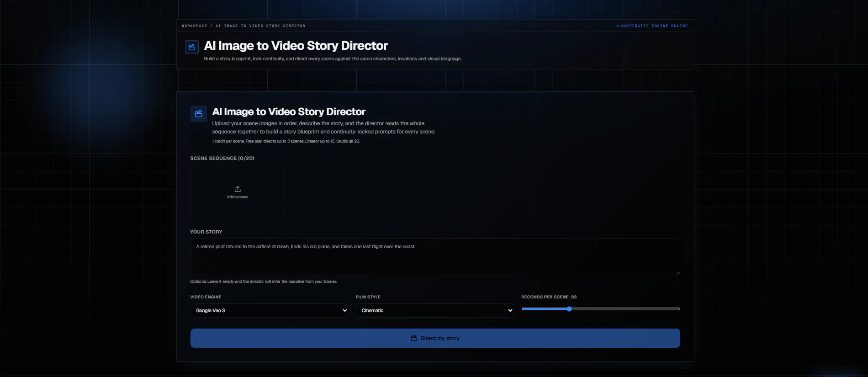The image size is (868, 377).
Task: Click the YOUR STORY label
Action: coord(206,232)
